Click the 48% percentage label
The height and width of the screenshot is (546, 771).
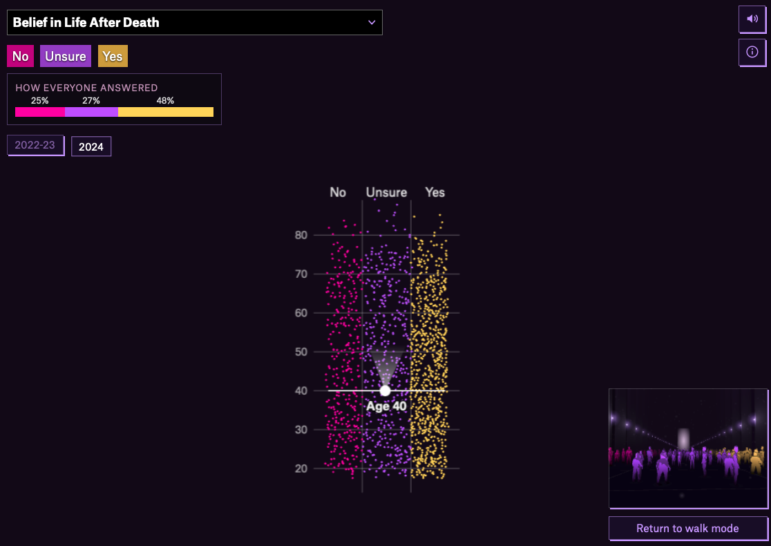[x=165, y=101]
